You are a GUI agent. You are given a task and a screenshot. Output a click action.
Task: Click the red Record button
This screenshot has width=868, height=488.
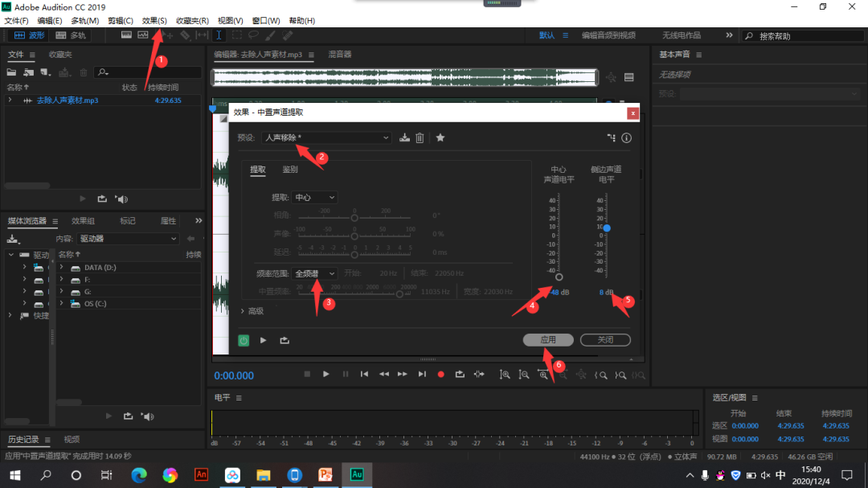click(x=440, y=375)
